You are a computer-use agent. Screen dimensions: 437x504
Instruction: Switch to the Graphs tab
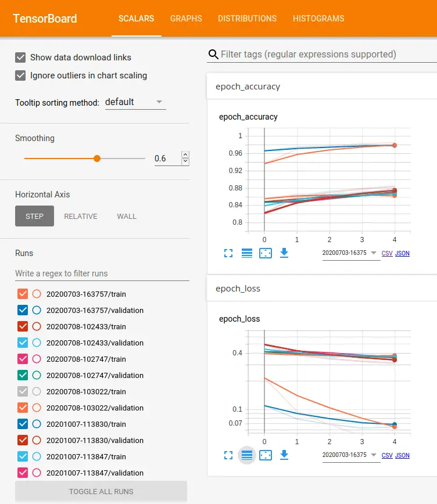click(x=186, y=19)
